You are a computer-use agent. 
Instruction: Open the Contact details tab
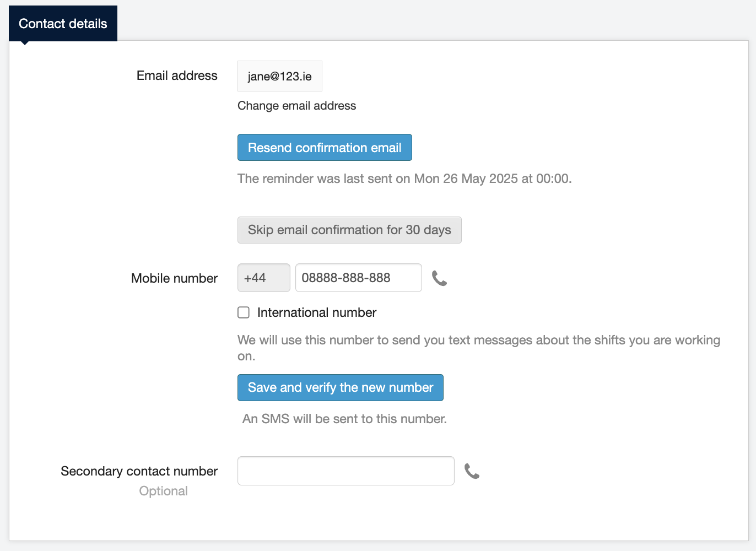click(x=63, y=24)
